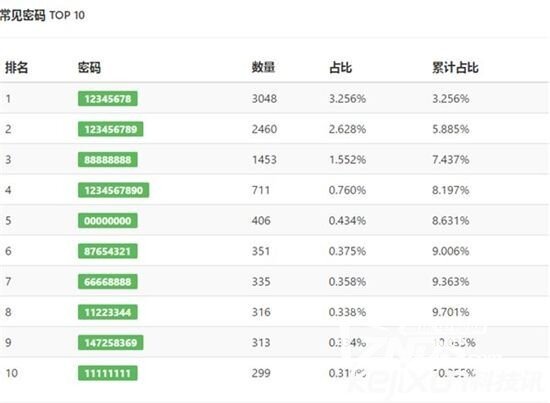Click the 常见密码 TOP 10 heading

42,15
